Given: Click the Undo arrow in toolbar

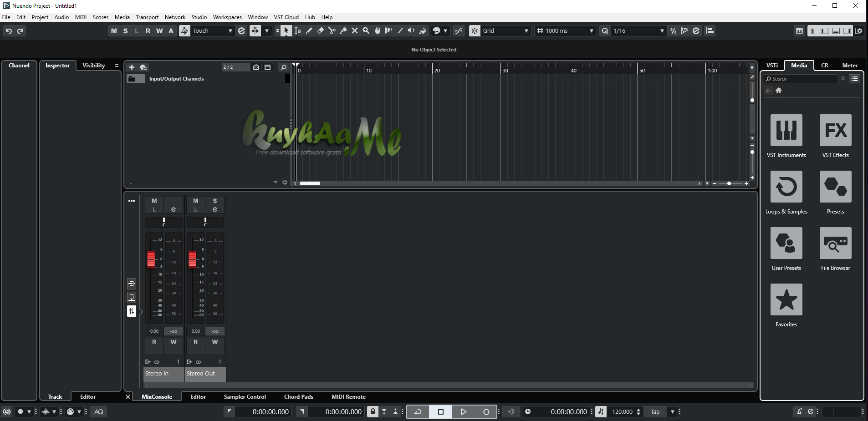Looking at the screenshot, I should click(9, 30).
